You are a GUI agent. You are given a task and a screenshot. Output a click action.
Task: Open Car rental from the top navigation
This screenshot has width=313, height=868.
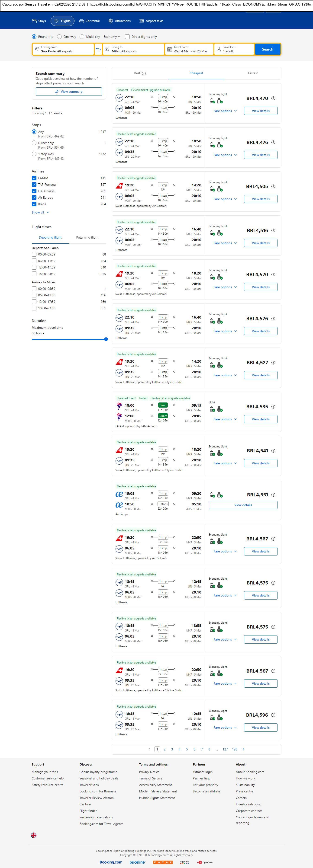[x=89, y=21]
